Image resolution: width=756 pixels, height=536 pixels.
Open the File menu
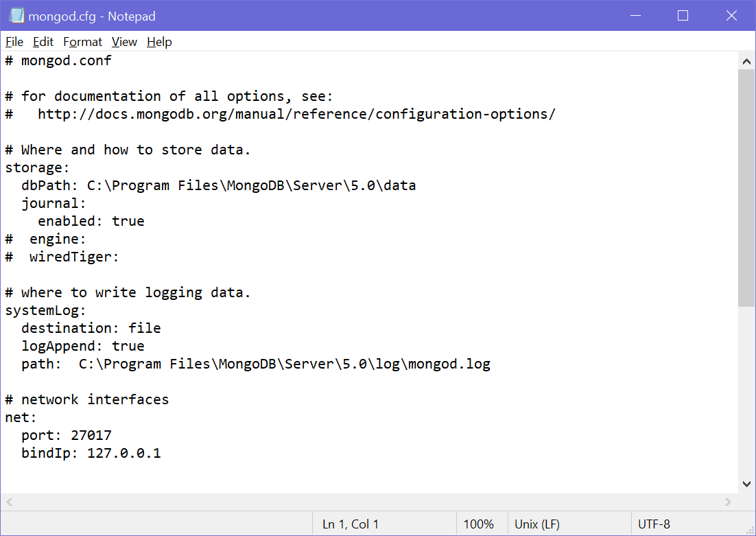(14, 42)
